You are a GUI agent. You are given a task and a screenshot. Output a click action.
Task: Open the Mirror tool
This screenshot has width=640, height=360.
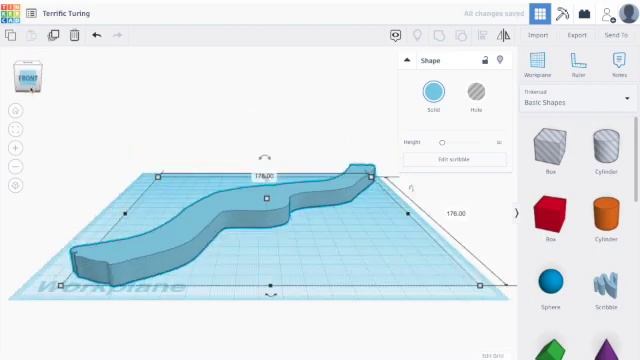coord(503,35)
